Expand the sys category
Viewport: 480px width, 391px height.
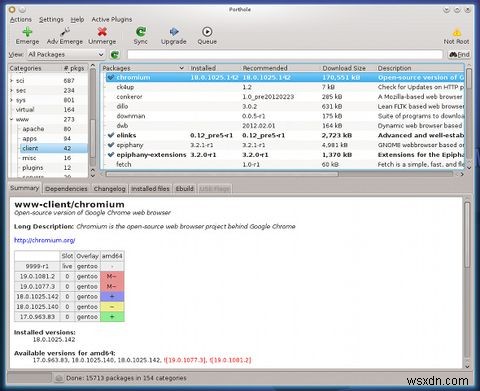point(12,100)
